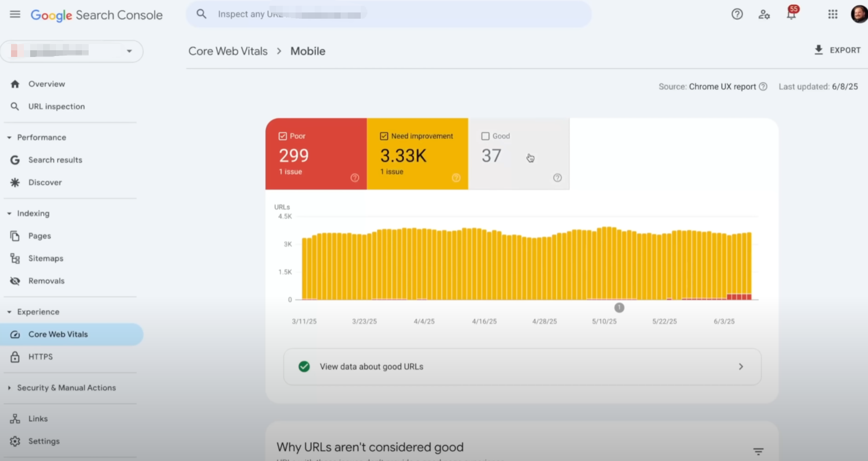Open View data about good URLs

point(522,367)
